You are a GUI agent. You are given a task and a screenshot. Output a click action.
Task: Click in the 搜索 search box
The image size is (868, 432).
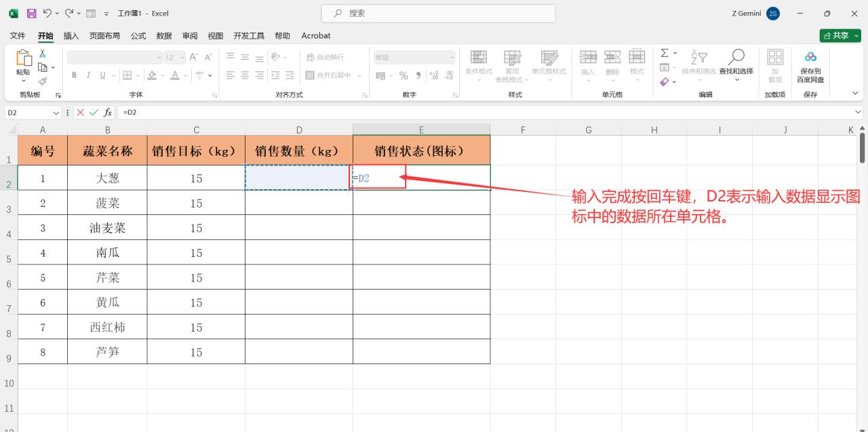pyautogui.click(x=438, y=14)
